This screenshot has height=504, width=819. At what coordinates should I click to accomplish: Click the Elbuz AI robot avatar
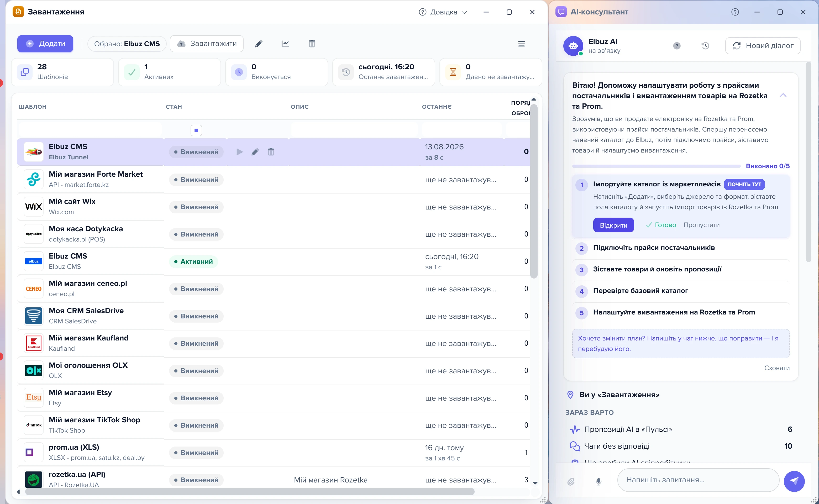[x=573, y=46]
